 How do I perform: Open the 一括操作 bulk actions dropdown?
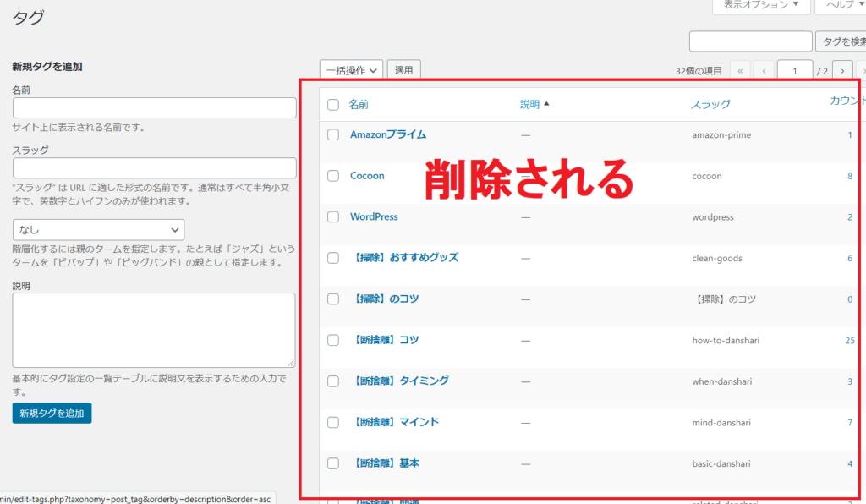coord(352,70)
